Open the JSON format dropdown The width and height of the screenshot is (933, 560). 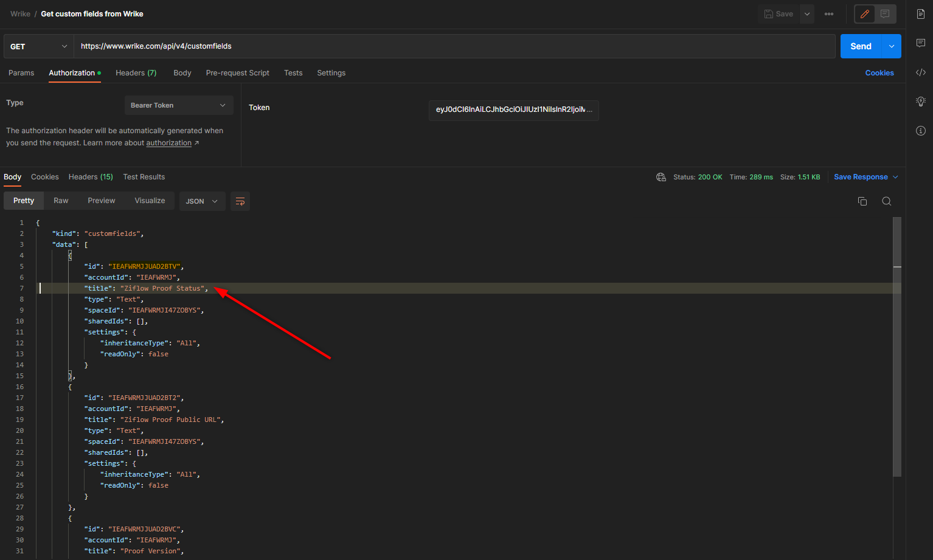point(202,201)
